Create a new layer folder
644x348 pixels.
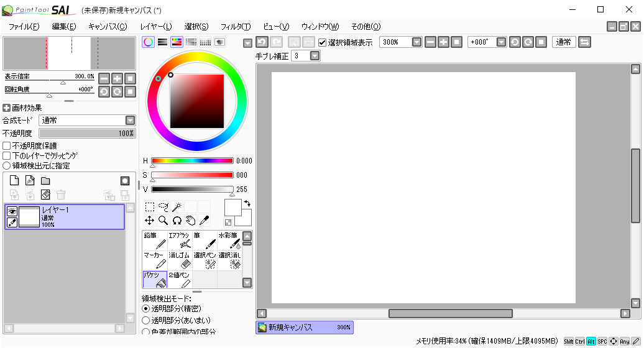[45, 181]
